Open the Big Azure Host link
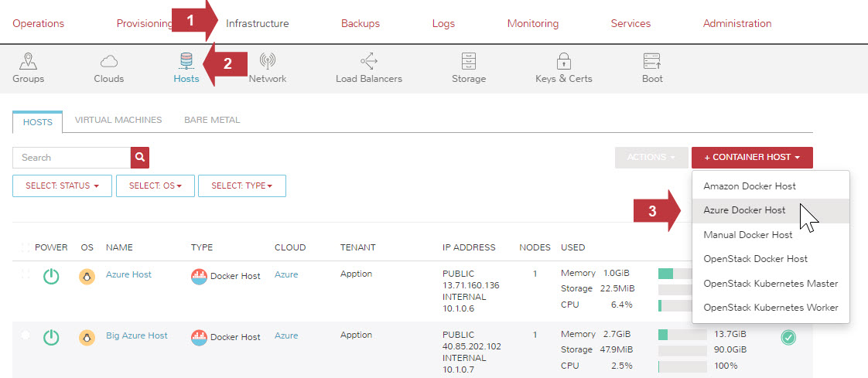The width and height of the screenshot is (868, 378). coord(136,336)
